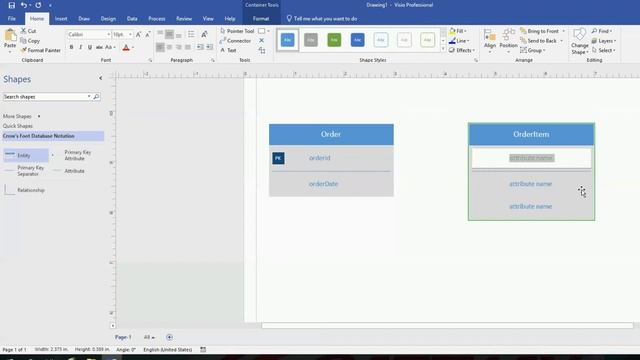Apply the green shape style swatch

(x=334, y=40)
